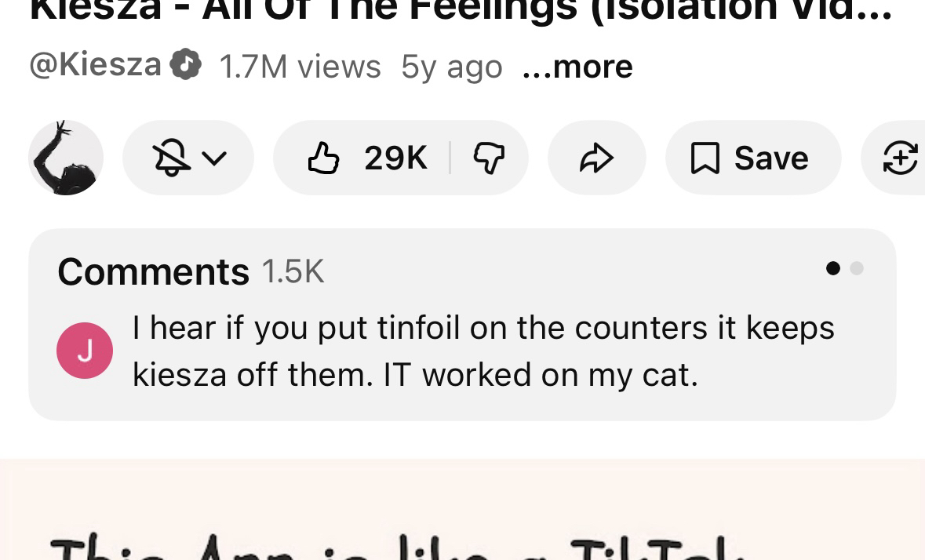Tap the share arrow icon
Viewport: 925px width, 560px height.
596,158
